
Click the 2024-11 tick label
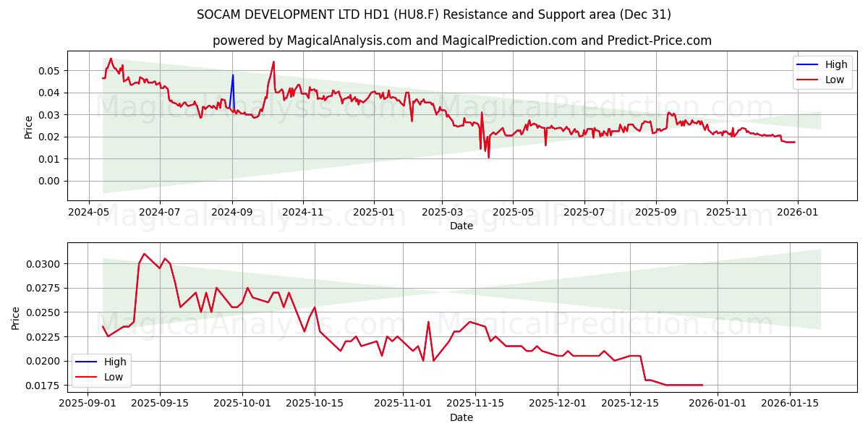[302, 213]
